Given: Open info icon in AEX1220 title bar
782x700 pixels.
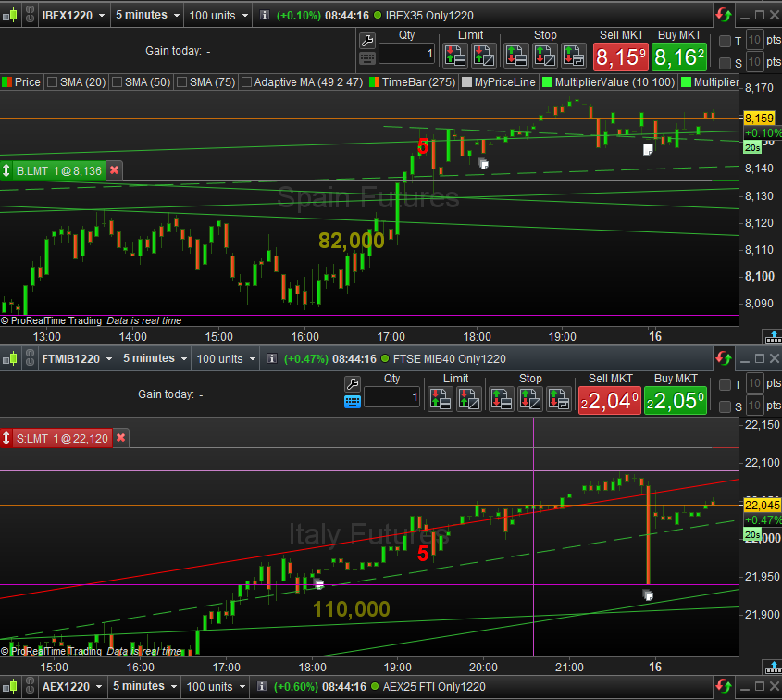Looking at the screenshot, I should 261,686.
